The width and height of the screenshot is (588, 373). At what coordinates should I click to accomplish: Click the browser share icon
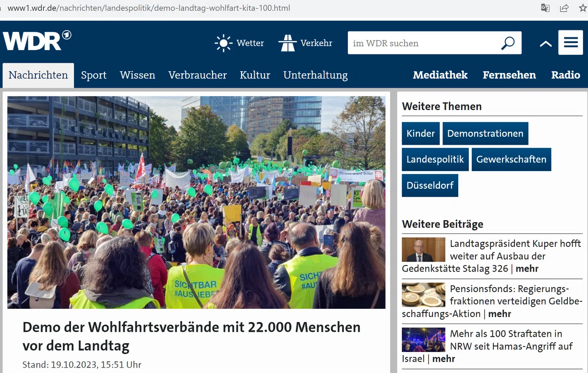(x=564, y=8)
